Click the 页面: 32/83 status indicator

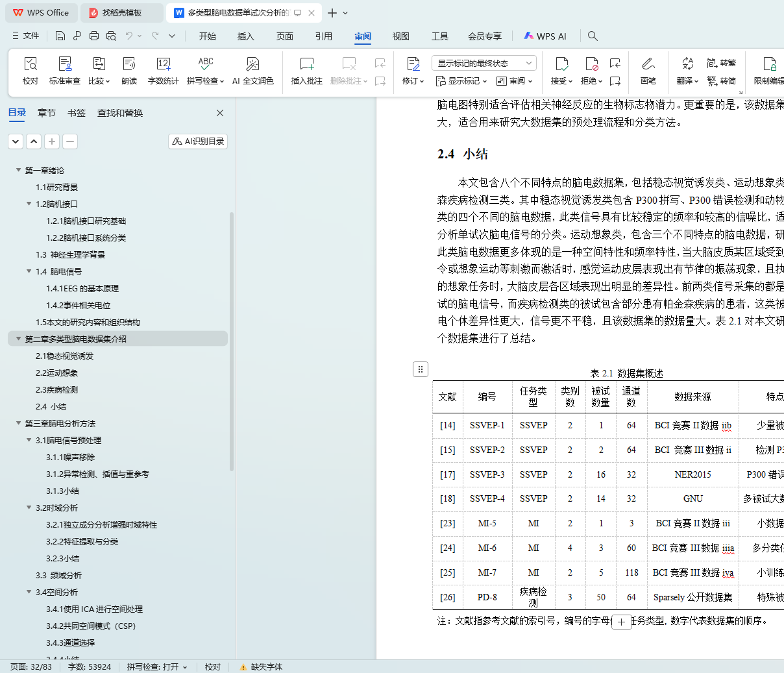coord(31,667)
